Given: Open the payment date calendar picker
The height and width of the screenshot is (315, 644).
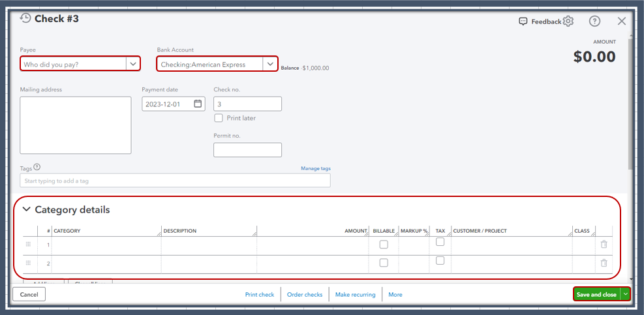Looking at the screenshot, I should pyautogui.click(x=198, y=104).
